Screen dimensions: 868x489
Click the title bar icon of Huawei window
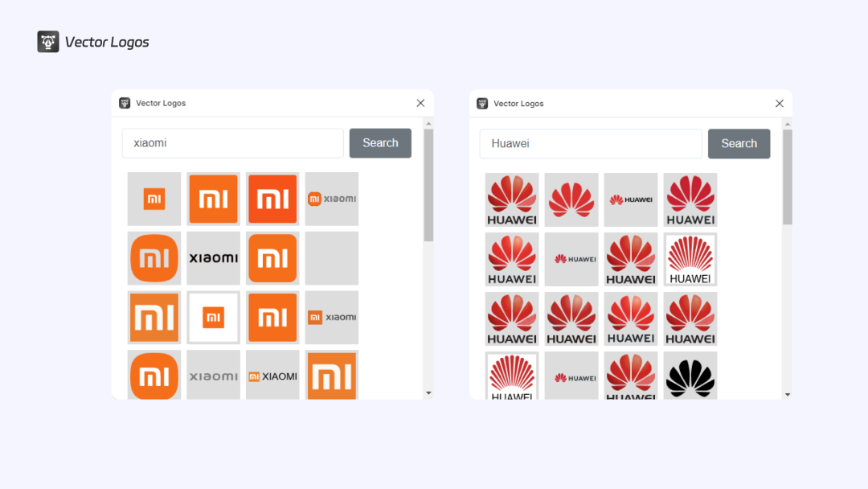coord(482,104)
